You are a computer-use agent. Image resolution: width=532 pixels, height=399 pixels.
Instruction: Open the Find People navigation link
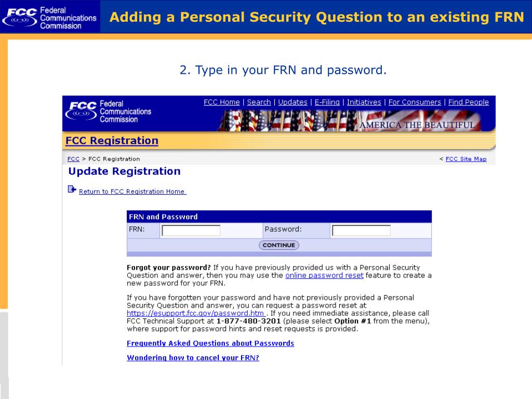tap(469, 102)
